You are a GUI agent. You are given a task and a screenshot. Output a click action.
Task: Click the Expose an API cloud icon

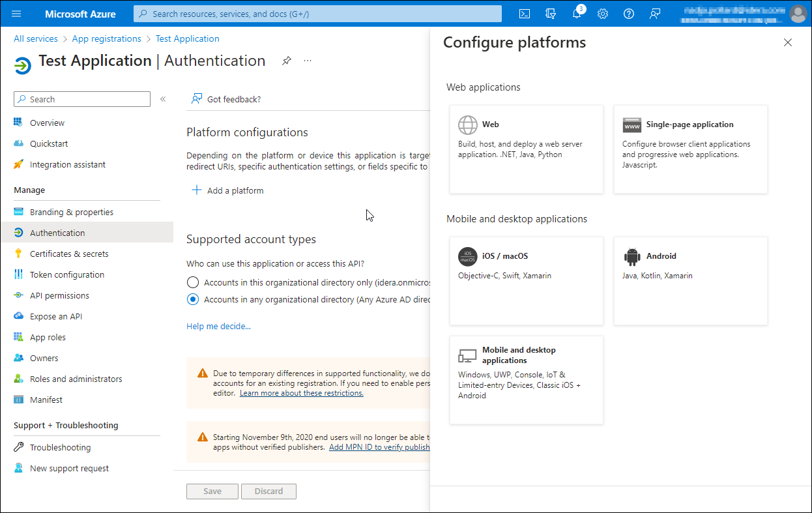tap(18, 316)
